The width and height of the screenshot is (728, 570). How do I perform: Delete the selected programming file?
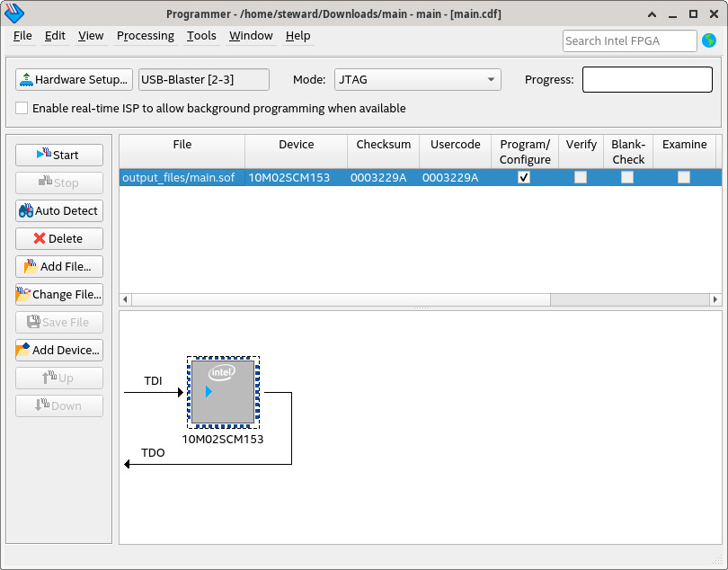pyautogui.click(x=59, y=239)
